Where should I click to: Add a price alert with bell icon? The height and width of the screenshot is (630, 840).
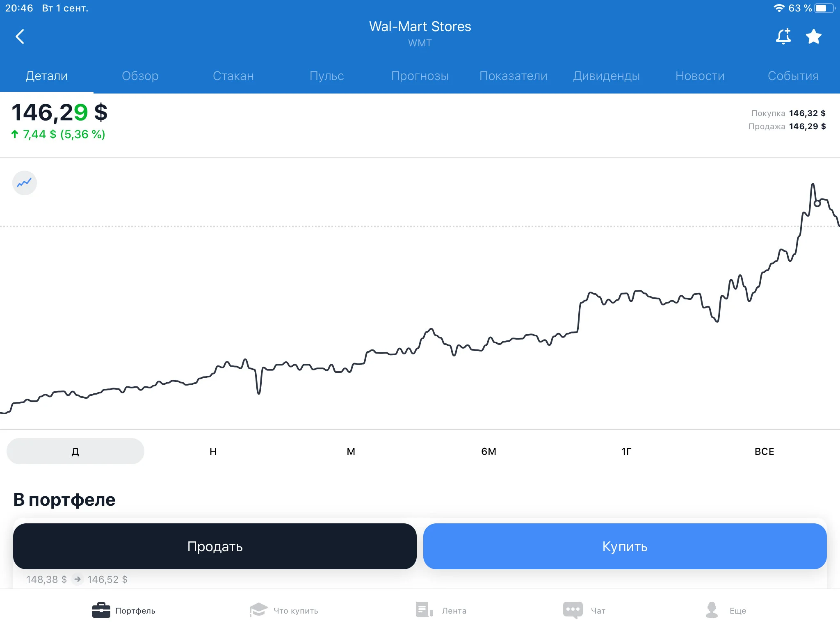pos(783,36)
